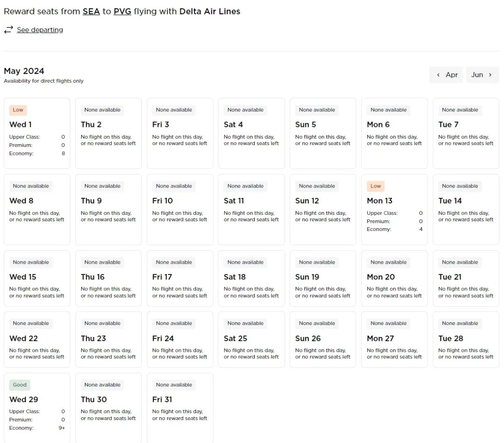Go to previous month Apr
This screenshot has width=504, height=443.
446,75
